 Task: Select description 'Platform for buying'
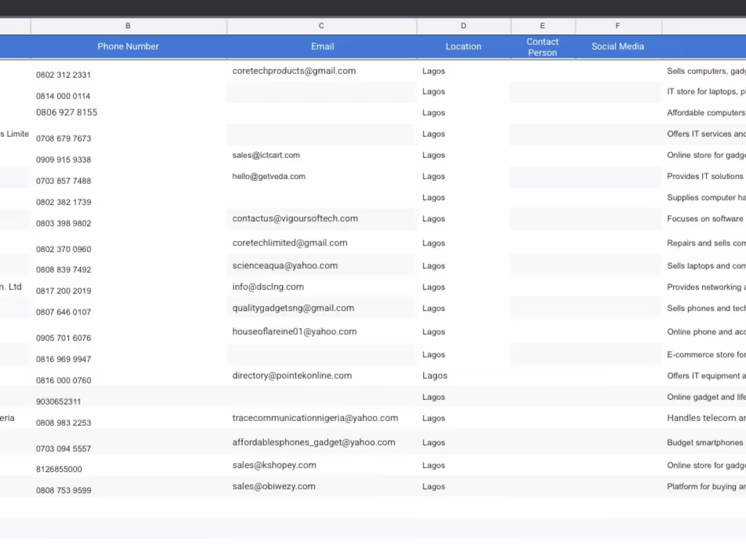(x=706, y=486)
